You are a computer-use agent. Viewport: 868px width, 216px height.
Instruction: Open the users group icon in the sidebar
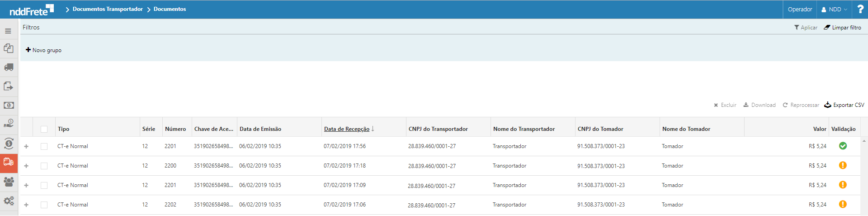9,182
